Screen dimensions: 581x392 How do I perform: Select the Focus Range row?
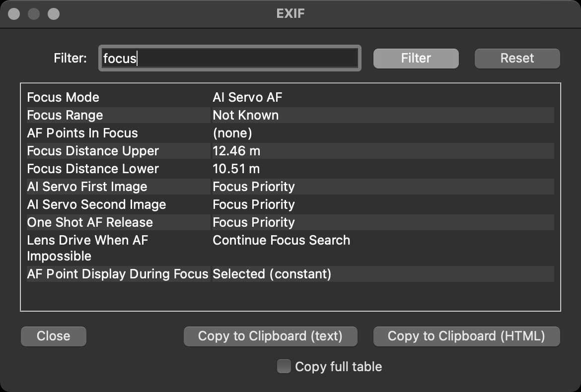point(65,115)
